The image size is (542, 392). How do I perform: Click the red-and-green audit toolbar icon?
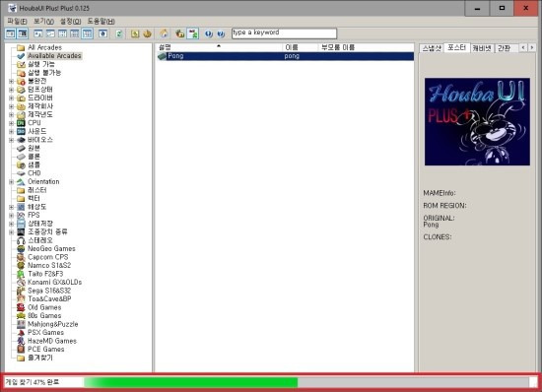coord(192,33)
